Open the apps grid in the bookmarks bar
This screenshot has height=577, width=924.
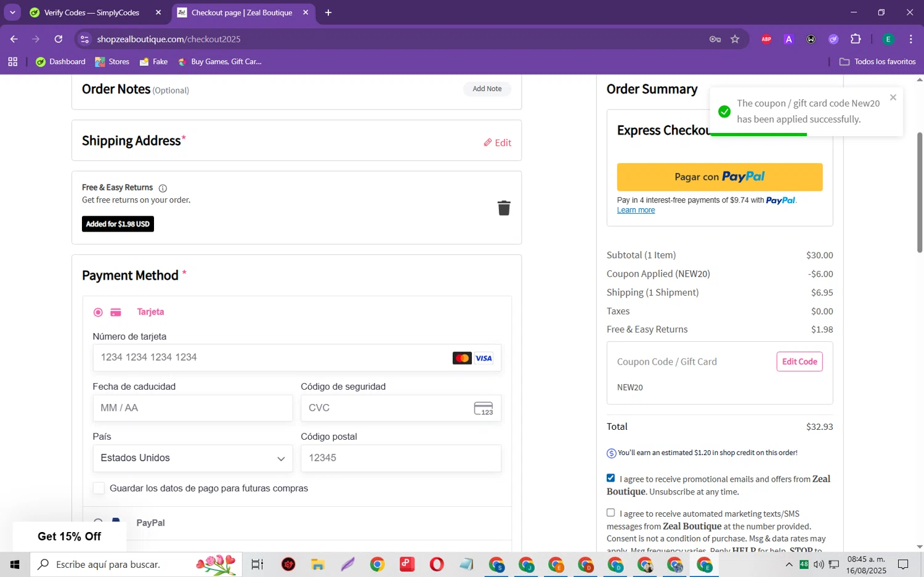[12, 62]
